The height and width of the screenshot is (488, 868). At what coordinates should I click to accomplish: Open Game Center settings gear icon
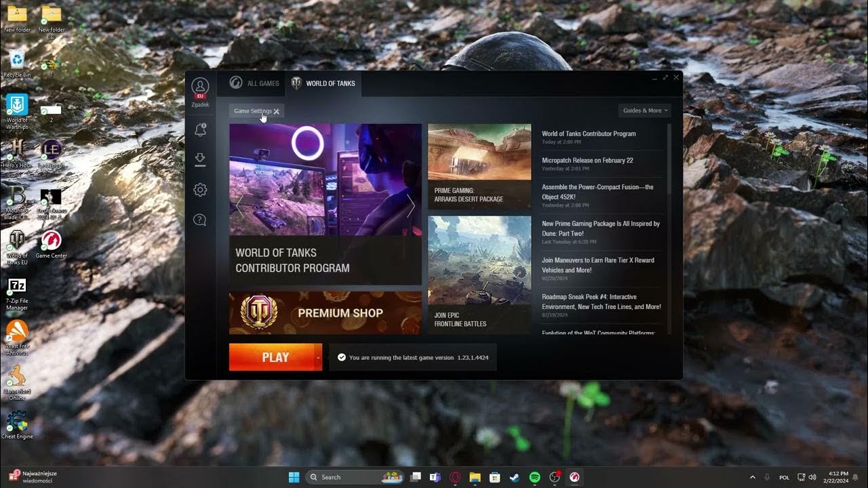pos(200,190)
